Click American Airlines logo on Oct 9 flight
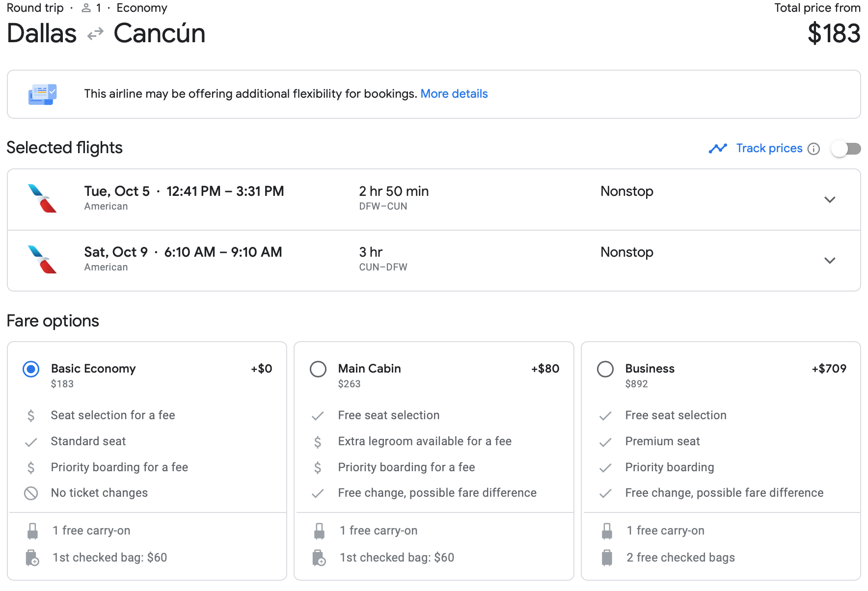Screen dimensions: 868x591 coord(43,259)
